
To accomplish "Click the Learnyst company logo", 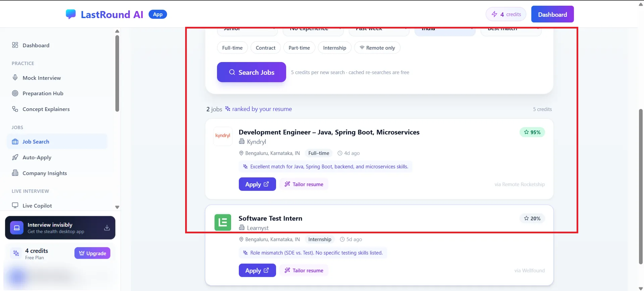I will (223, 222).
